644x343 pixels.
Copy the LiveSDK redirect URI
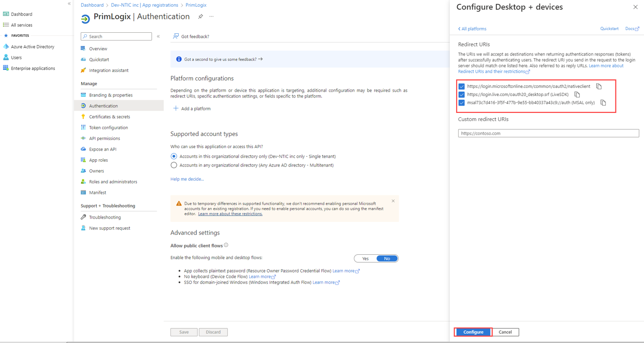(x=577, y=95)
